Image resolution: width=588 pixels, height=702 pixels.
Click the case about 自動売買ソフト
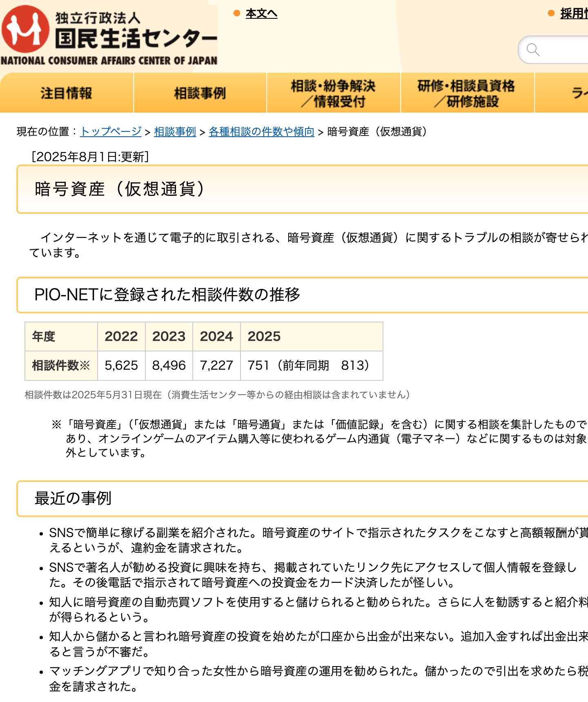[318, 609]
